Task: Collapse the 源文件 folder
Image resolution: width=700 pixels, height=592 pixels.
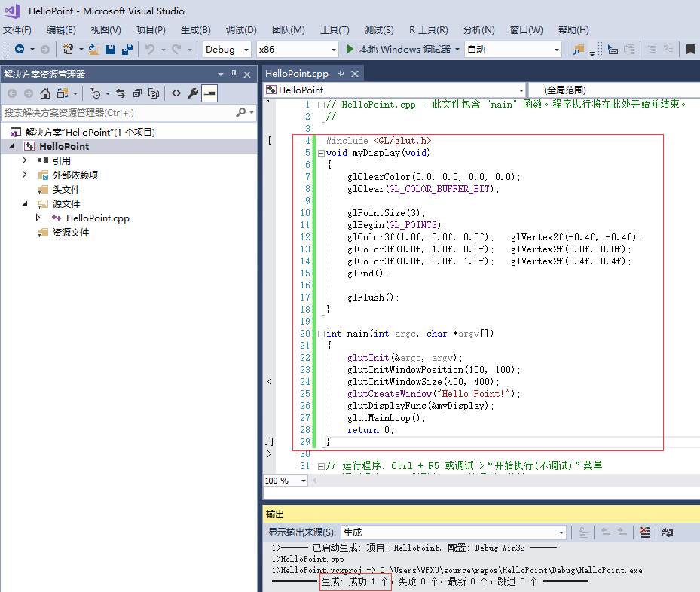Action: (x=25, y=203)
